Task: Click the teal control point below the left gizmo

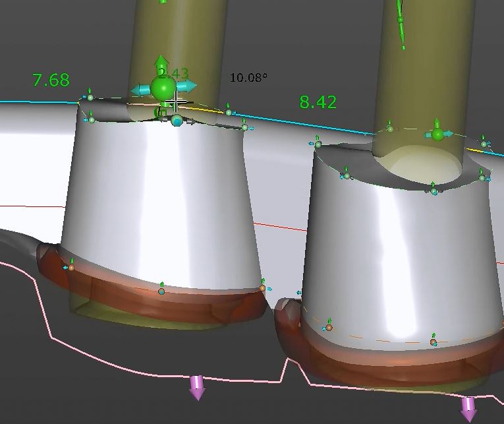Action: [x=177, y=120]
